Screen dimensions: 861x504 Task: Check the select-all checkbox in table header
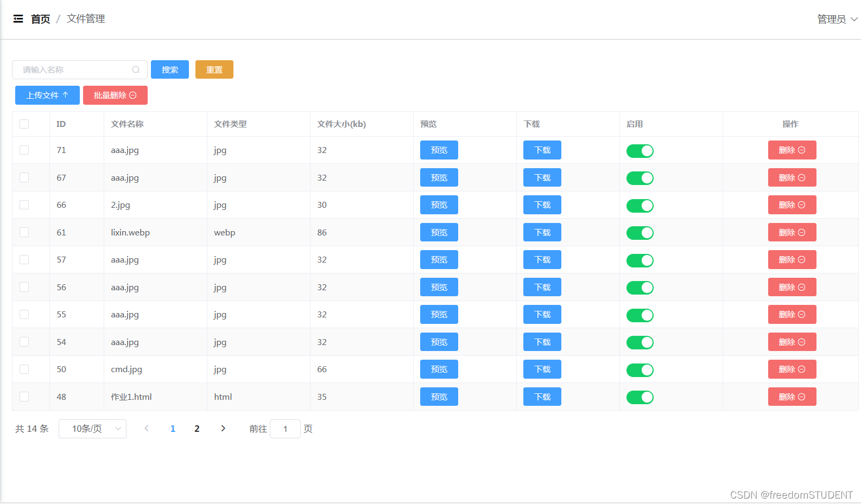click(24, 124)
